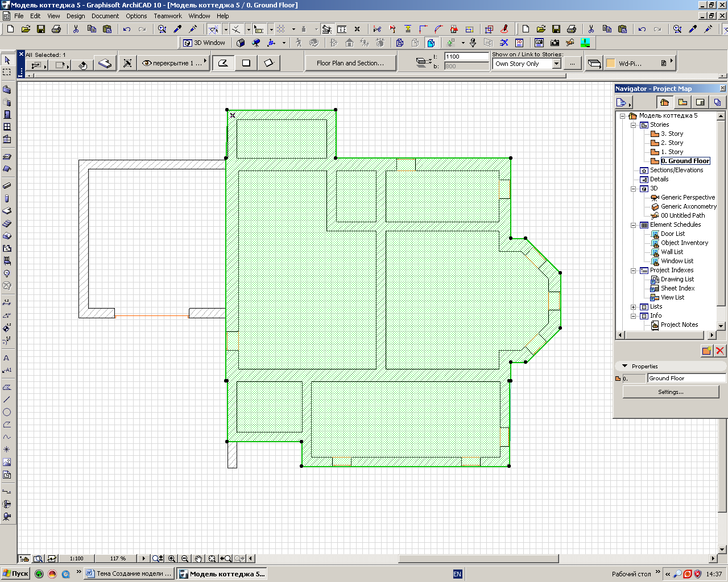The image size is (728, 582).
Task: Collapse the Stories tree node
Action: pyautogui.click(x=633, y=125)
